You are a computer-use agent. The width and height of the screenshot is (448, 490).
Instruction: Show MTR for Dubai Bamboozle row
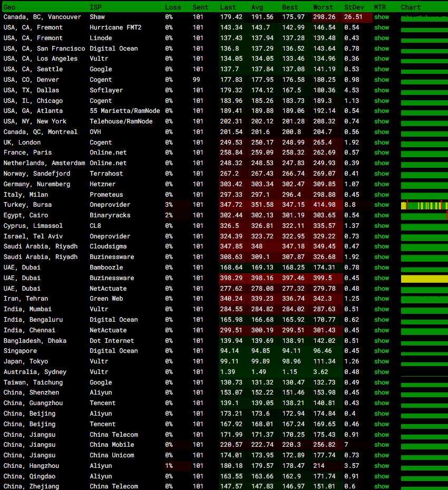click(382, 267)
